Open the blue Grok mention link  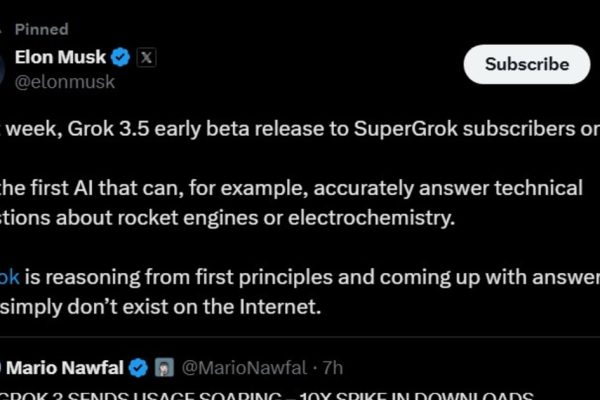(10, 277)
